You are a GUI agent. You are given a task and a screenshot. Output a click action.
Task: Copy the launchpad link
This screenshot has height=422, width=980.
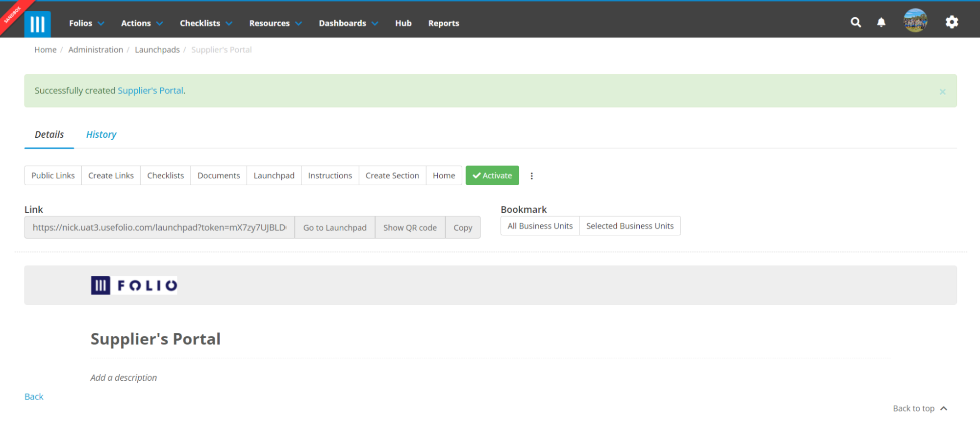click(463, 227)
